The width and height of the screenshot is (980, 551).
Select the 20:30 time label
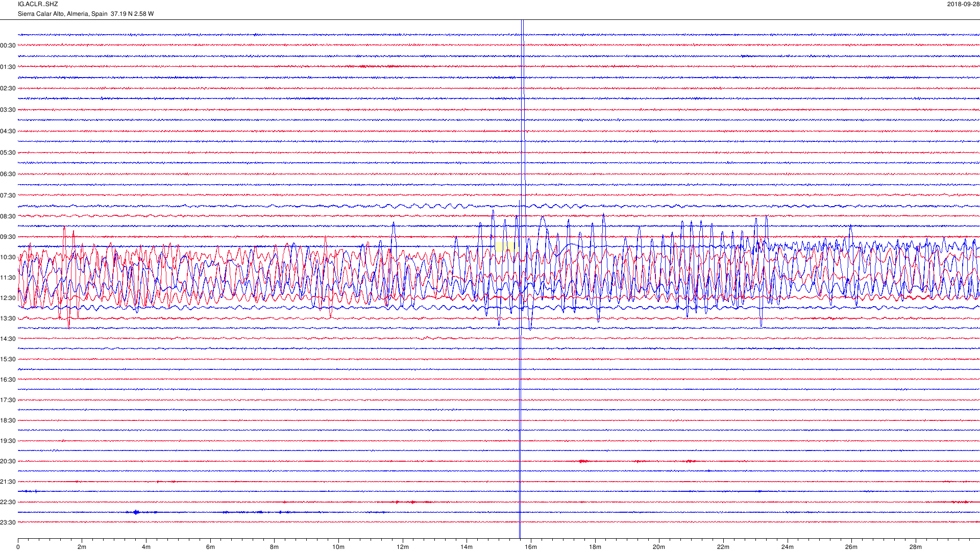click(x=8, y=461)
